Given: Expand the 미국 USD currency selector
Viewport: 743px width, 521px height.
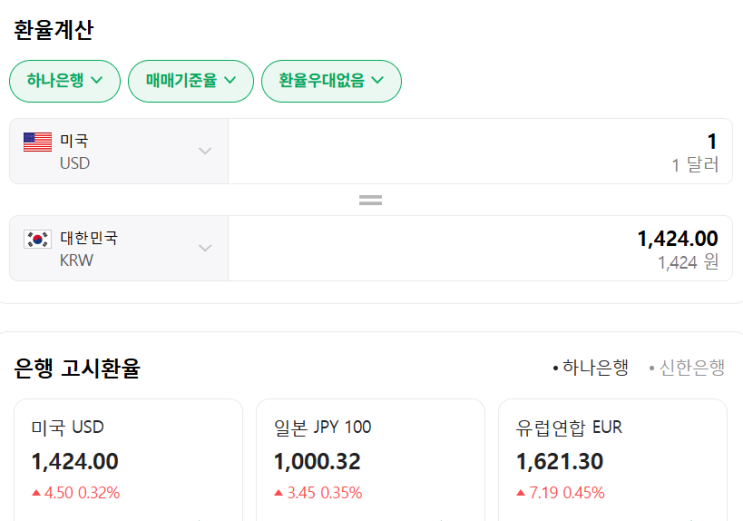Looking at the screenshot, I should 119,151.
